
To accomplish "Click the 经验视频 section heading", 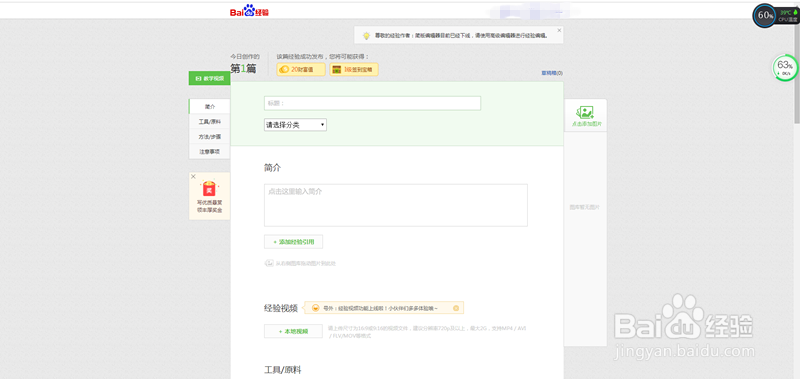I will coord(281,308).
